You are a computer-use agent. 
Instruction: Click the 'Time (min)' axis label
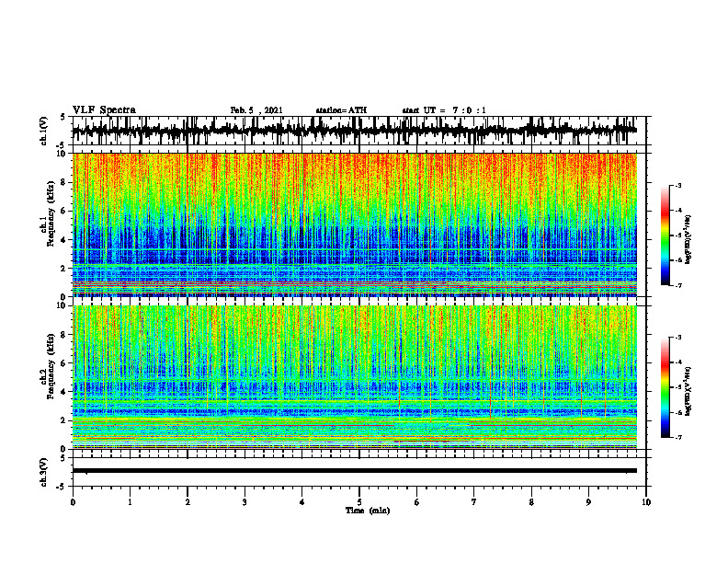point(368,511)
